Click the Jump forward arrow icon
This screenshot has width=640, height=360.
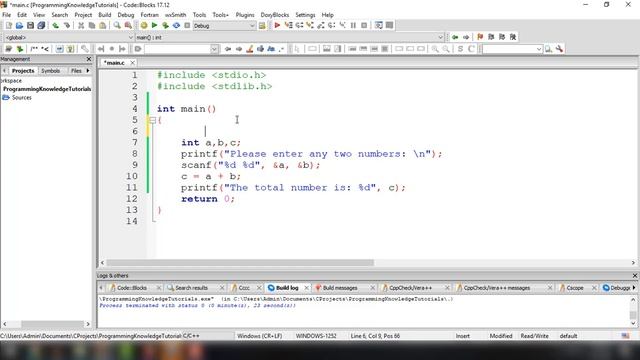point(466,37)
